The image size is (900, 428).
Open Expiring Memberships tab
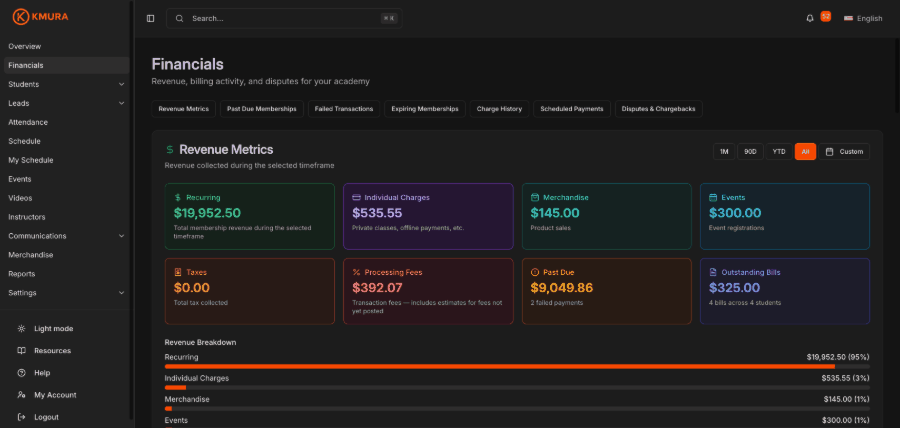[x=425, y=109]
